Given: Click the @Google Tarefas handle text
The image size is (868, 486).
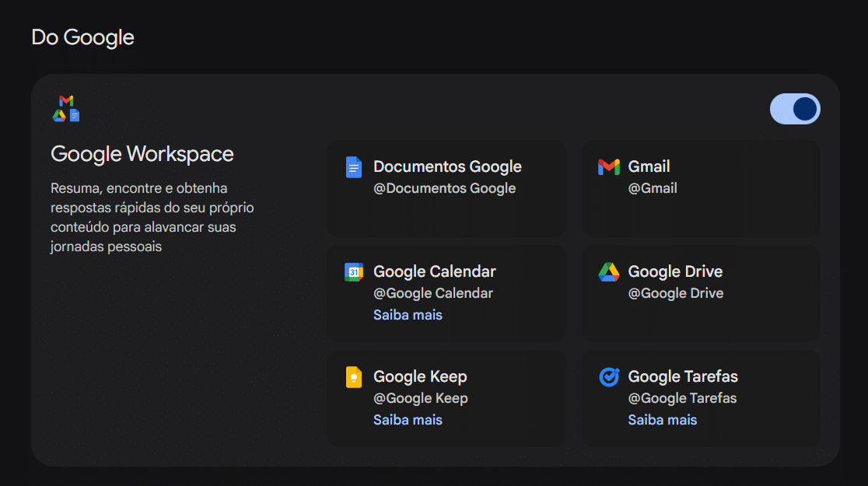Looking at the screenshot, I should [683, 399].
